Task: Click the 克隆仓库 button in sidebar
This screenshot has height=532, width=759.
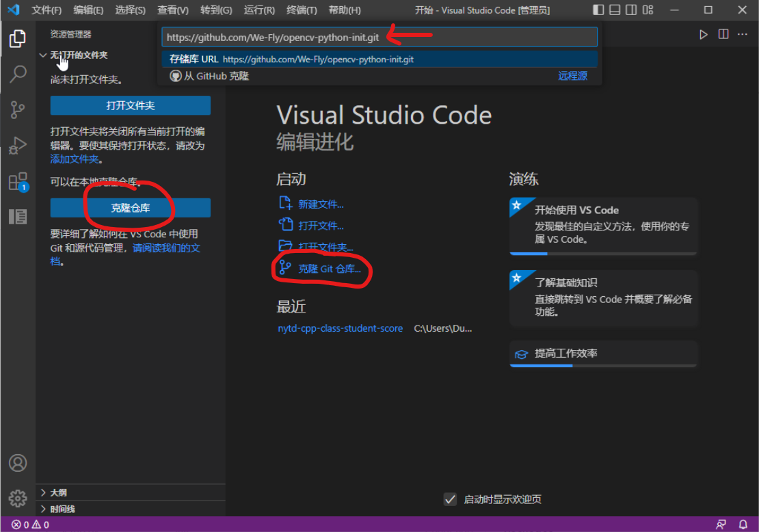Action: (x=130, y=208)
